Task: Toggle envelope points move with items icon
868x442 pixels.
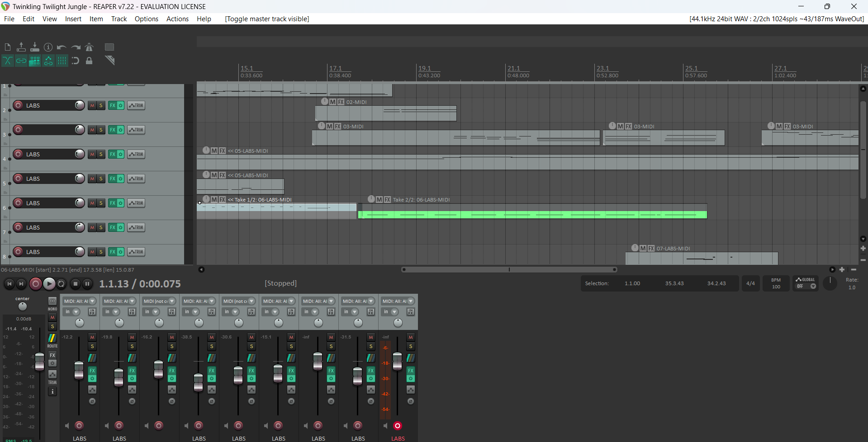Action: (48, 61)
